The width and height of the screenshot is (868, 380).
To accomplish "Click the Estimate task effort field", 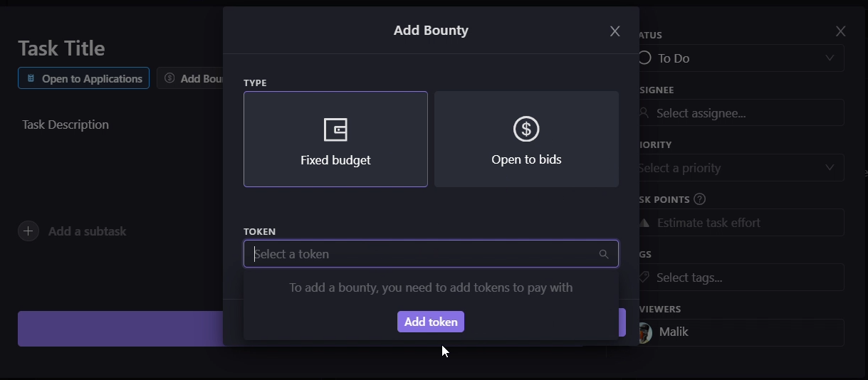I will [x=741, y=223].
